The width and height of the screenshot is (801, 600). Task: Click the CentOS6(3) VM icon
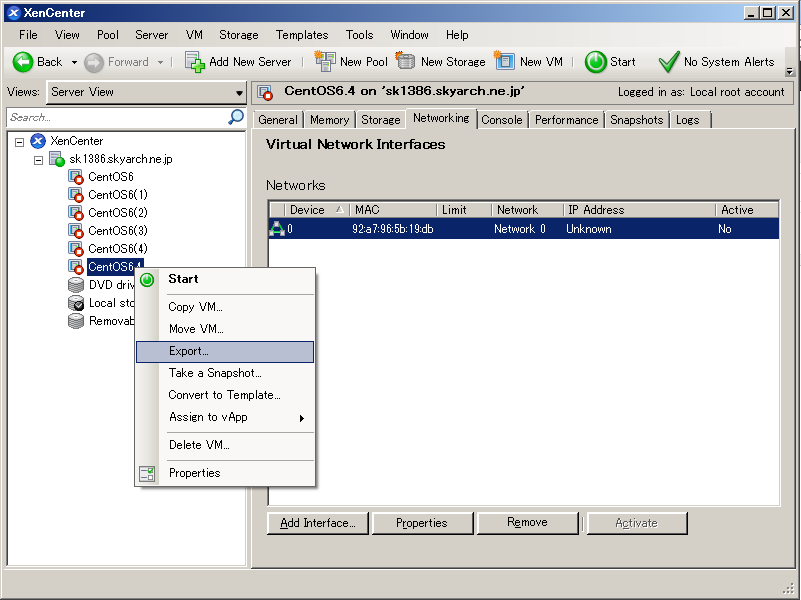tap(76, 231)
